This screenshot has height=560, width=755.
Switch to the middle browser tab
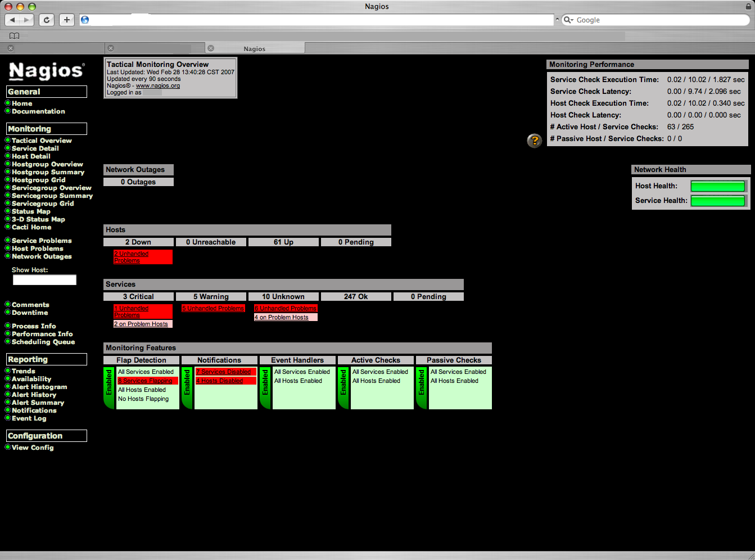(x=155, y=48)
